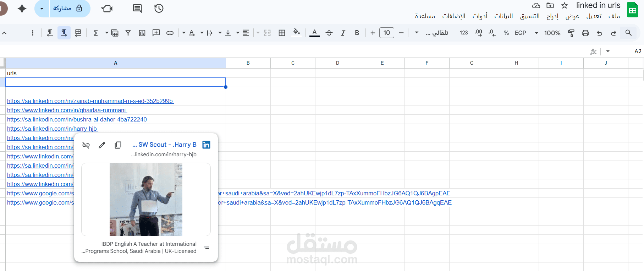Decrease font size with minus button
The height and width of the screenshot is (271, 644).
pyautogui.click(x=401, y=33)
